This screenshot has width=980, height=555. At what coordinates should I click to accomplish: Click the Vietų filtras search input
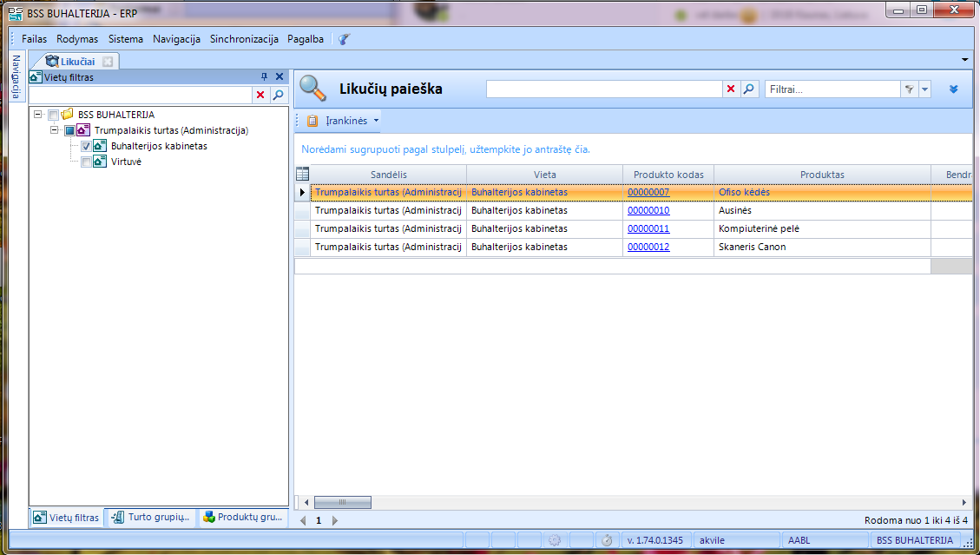pos(141,96)
